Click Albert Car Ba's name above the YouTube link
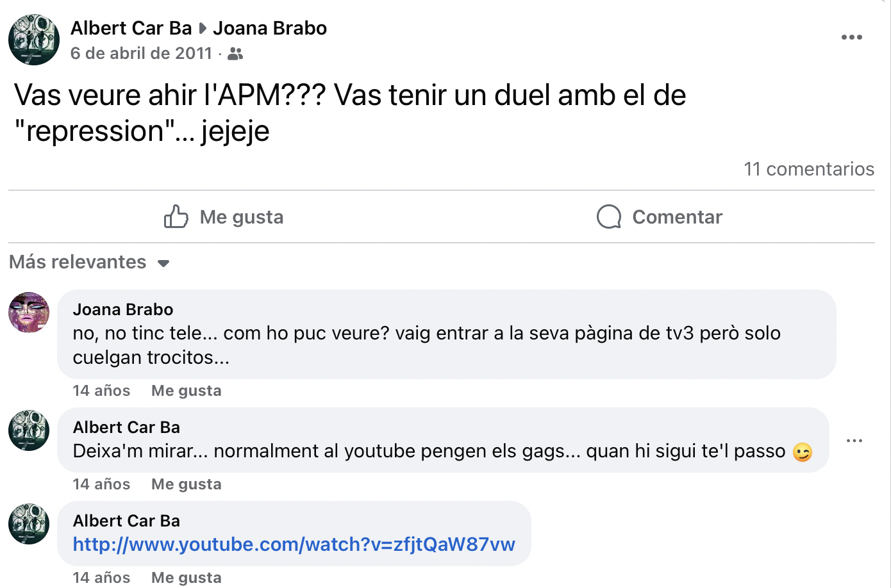 [126, 521]
